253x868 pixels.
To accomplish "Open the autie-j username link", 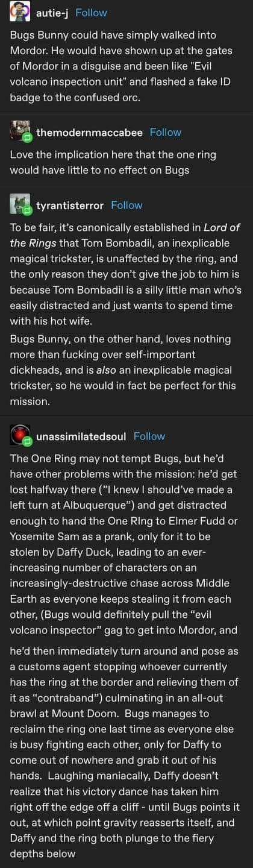I will coord(52,12).
